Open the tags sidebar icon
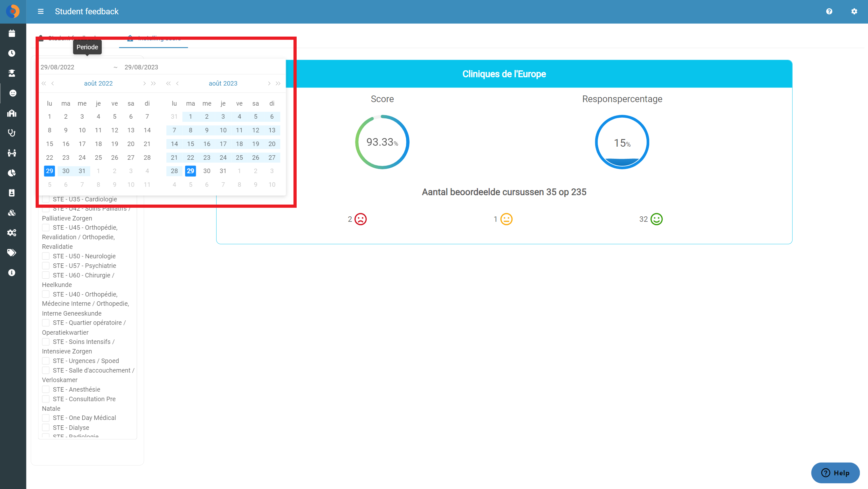The height and width of the screenshot is (489, 868). (x=12, y=253)
